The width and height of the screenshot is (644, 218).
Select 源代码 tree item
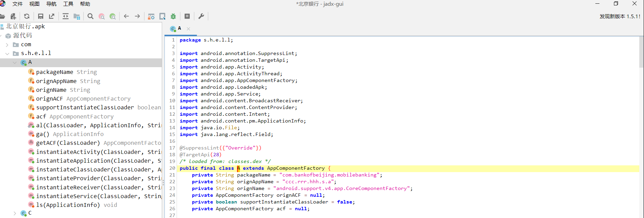(x=23, y=35)
